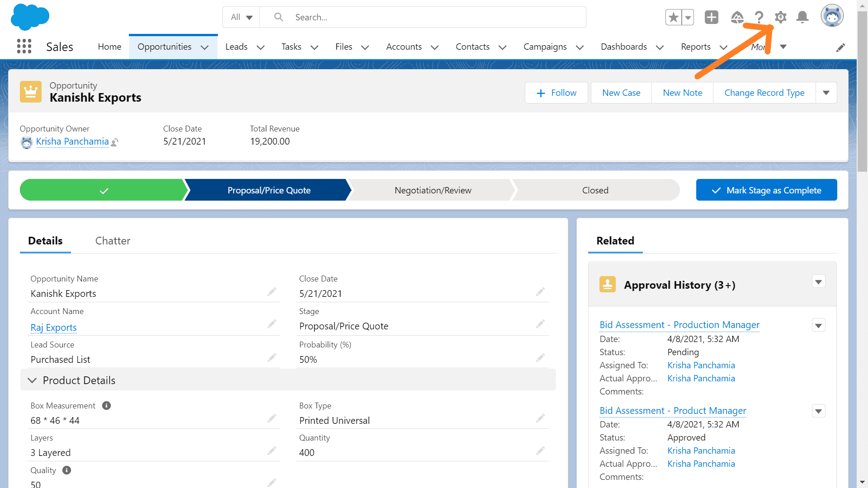Edit the Quantity field pencil icon
Viewport: 868px width, 488px height.
point(540,451)
